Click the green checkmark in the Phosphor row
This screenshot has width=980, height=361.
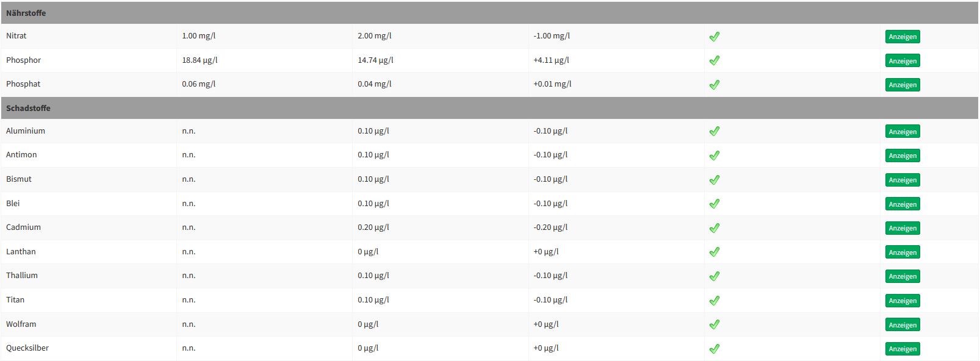tap(714, 60)
